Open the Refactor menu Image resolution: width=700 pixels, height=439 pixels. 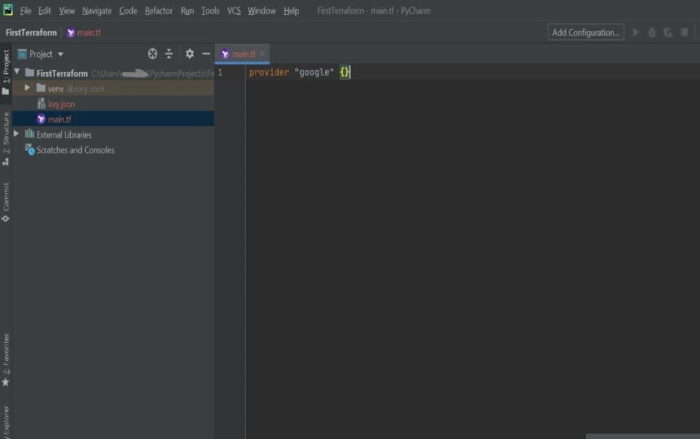tap(158, 10)
